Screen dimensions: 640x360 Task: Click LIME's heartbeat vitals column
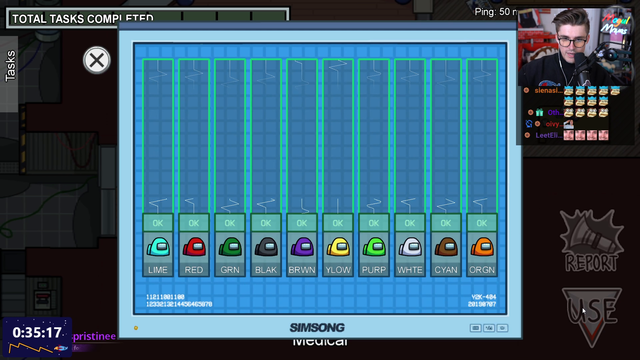(x=158, y=136)
